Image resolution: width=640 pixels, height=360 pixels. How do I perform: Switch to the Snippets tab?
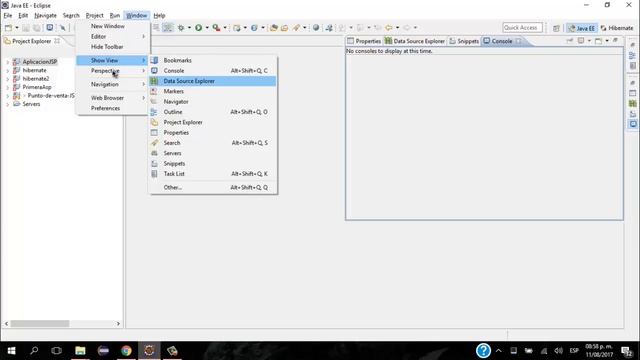coord(464,41)
